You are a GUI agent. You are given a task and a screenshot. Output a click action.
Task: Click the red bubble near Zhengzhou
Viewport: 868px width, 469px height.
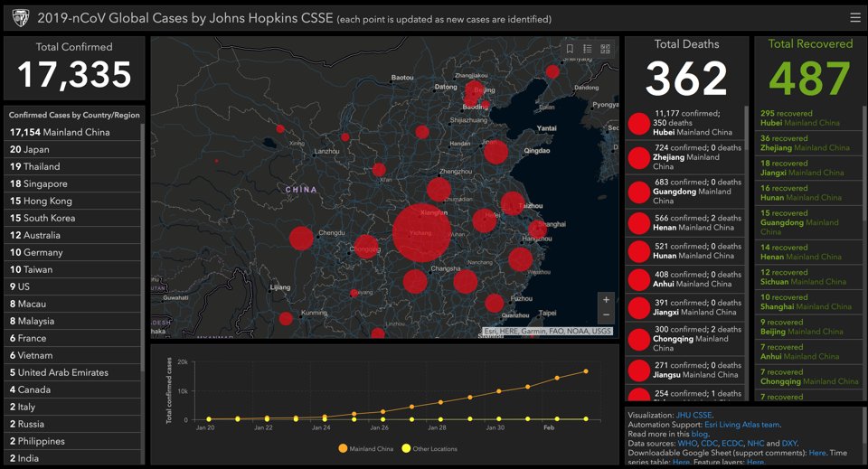tap(439, 190)
